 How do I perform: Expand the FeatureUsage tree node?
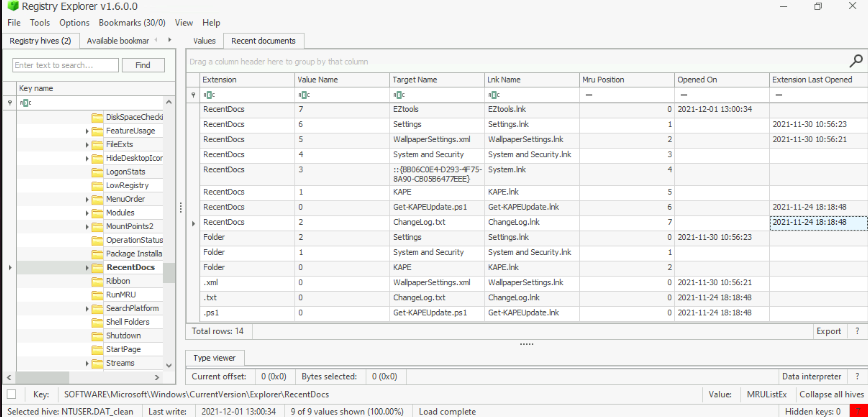pos(87,131)
